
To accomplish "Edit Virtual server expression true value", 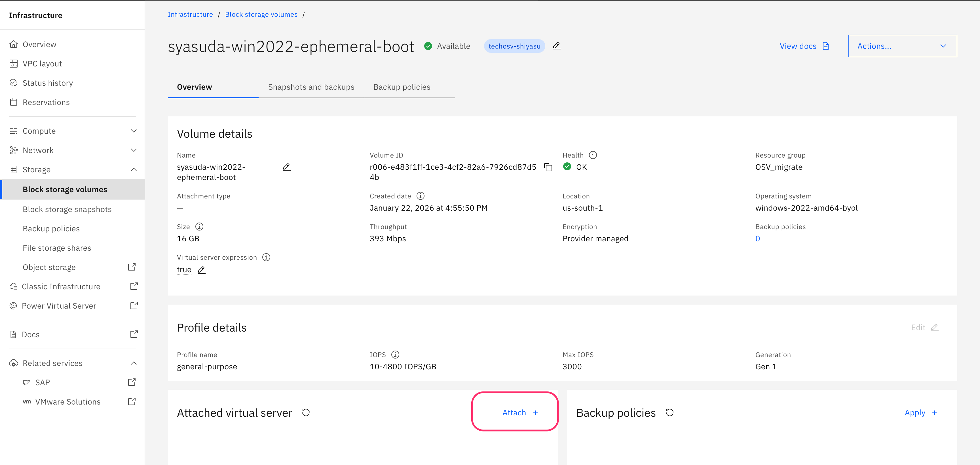I will click(x=202, y=270).
